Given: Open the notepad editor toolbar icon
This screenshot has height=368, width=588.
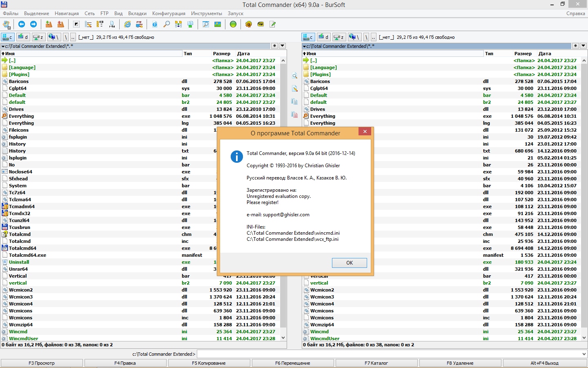Looking at the screenshot, I should click(x=272, y=25).
